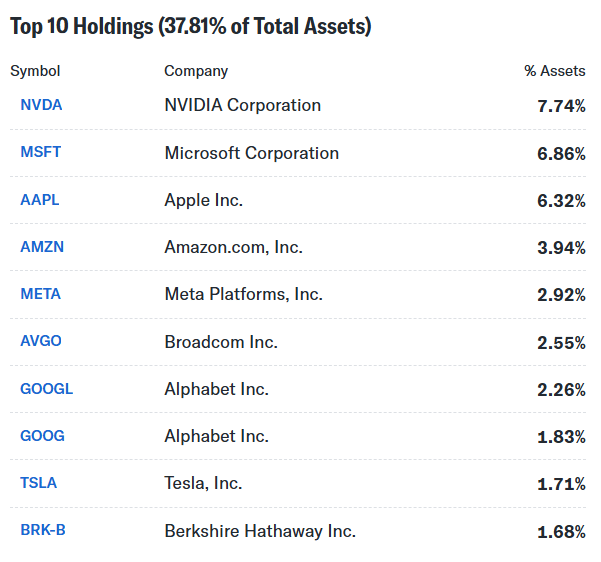The image size is (601, 562).
Task: Click the 7.74% assets value
Action: tap(561, 106)
